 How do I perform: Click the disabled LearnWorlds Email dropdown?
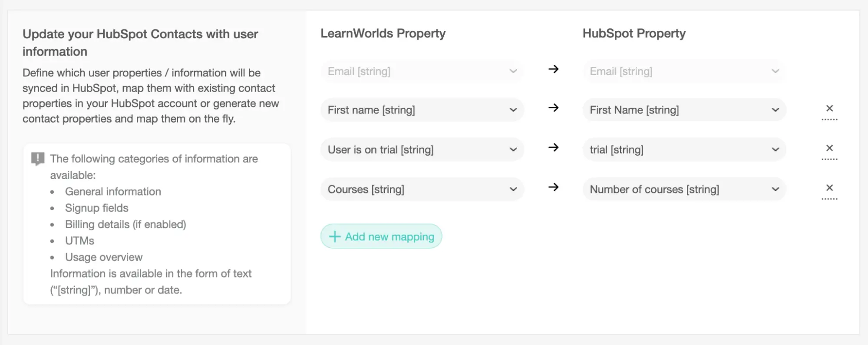pyautogui.click(x=422, y=71)
